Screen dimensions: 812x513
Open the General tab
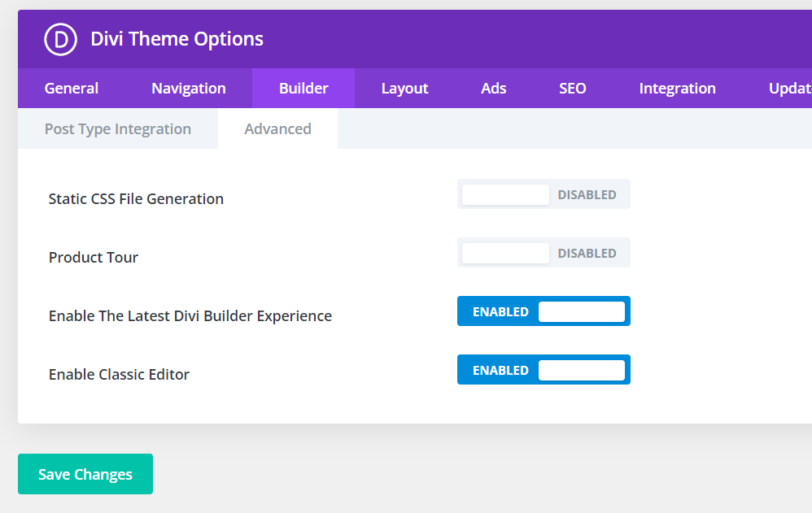point(72,89)
